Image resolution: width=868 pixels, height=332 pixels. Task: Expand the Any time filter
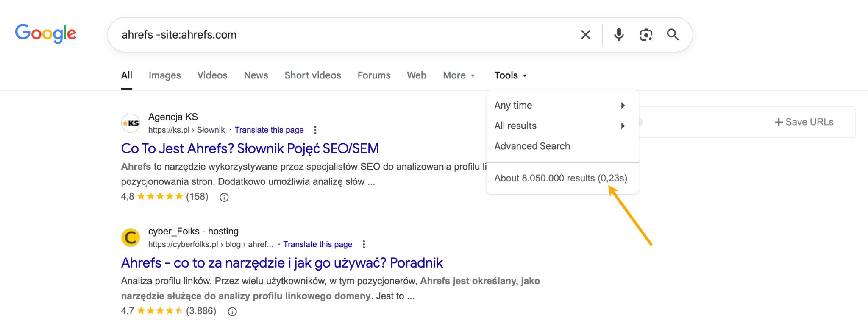pyautogui.click(x=559, y=106)
